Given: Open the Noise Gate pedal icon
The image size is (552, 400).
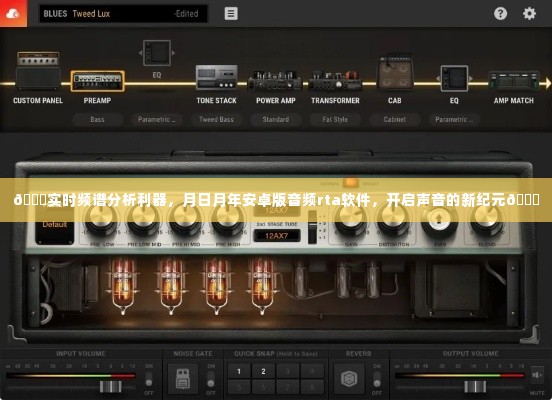Looking at the screenshot, I should tap(183, 379).
